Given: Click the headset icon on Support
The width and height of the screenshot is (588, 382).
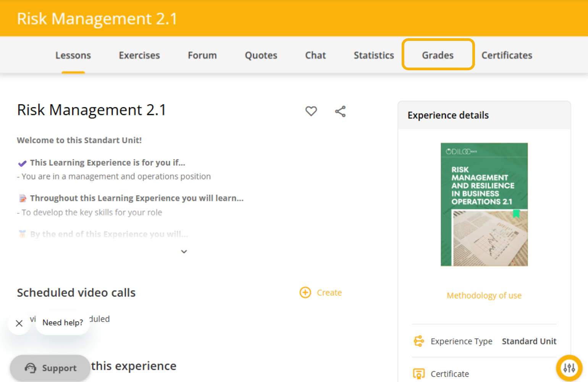Looking at the screenshot, I should 31,368.
